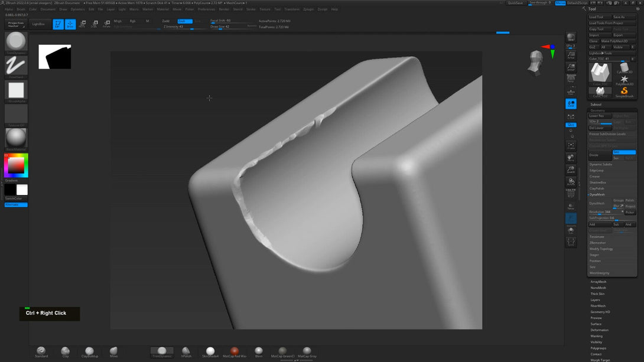Toggle the Persp perspective button
This screenshot has height=362, width=644.
571,79
